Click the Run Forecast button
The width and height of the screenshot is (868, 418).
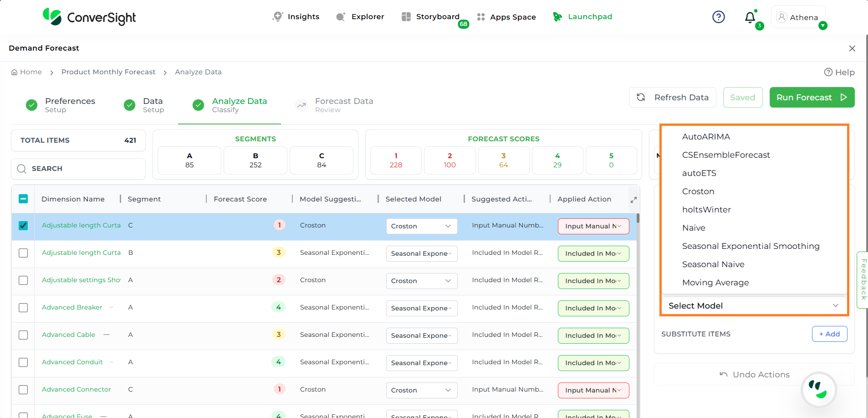812,98
